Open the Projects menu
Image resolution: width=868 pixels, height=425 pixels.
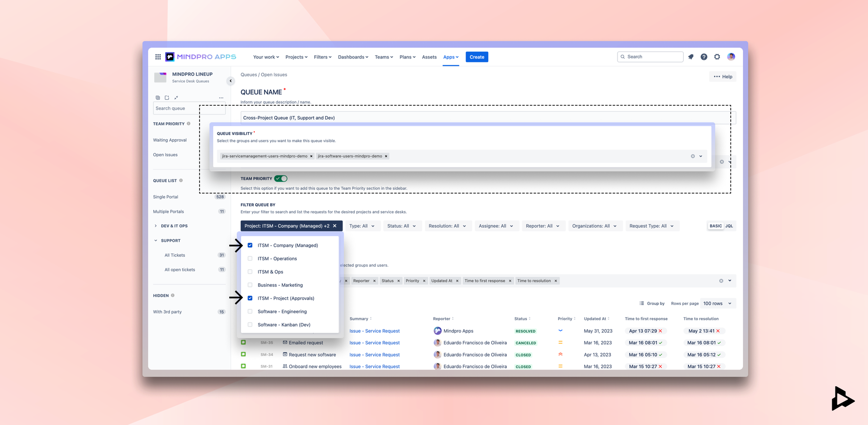click(x=296, y=57)
